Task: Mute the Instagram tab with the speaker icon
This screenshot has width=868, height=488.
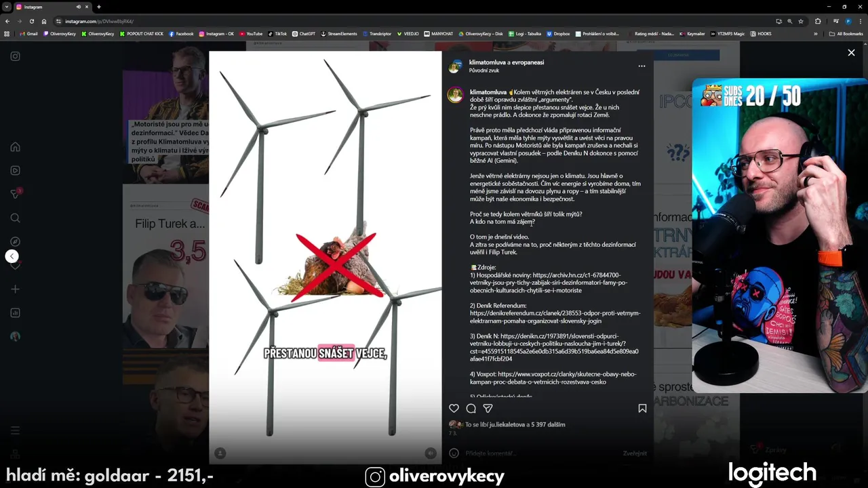Action: click(78, 7)
